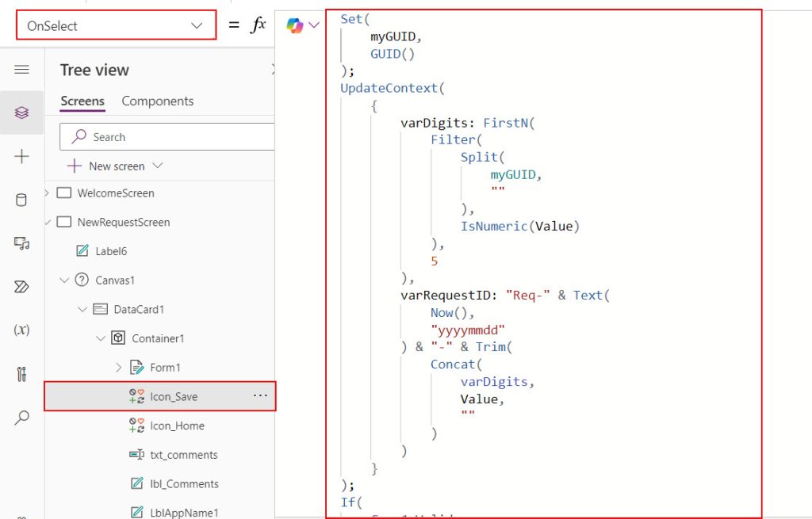The image size is (812, 519).
Task: Click GUID() in the formula
Action: click(x=393, y=54)
